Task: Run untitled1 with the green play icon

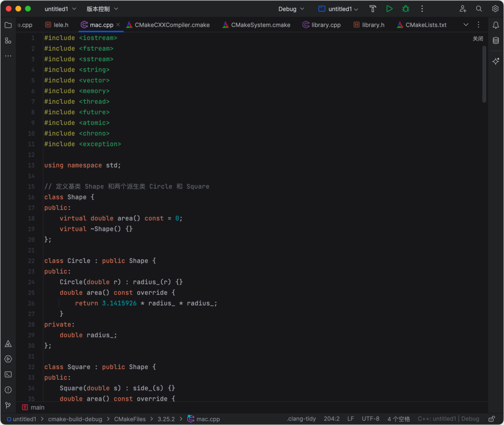Action: click(x=389, y=9)
